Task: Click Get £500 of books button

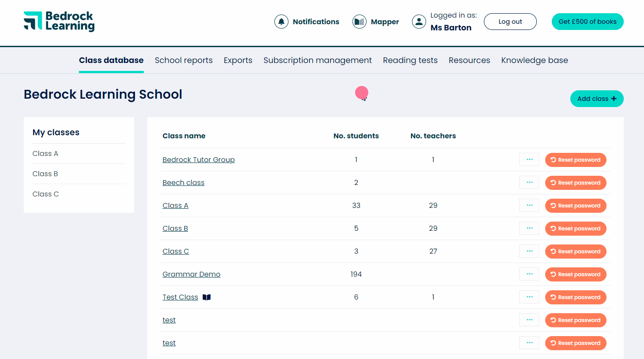Action: [x=588, y=22]
